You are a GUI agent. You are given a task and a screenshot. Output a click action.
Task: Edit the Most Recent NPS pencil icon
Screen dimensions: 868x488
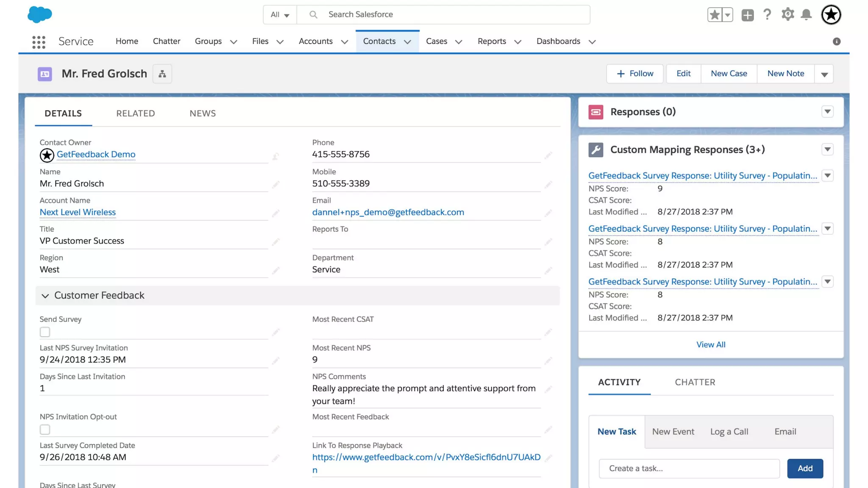(548, 360)
